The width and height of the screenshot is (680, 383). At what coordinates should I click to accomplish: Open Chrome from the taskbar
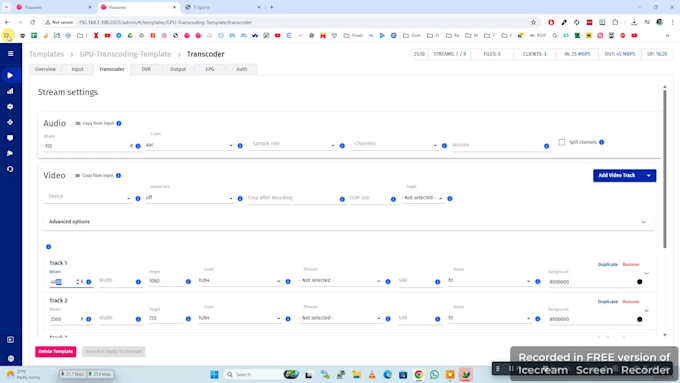click(418, 374)
